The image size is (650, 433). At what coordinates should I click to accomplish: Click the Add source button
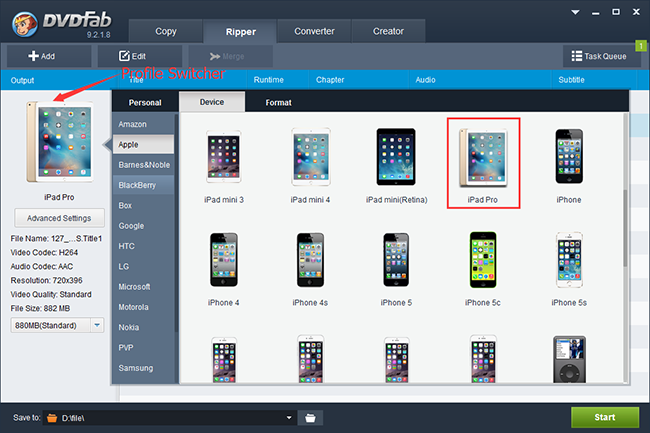pyautogui.click(x=49, y=56)
